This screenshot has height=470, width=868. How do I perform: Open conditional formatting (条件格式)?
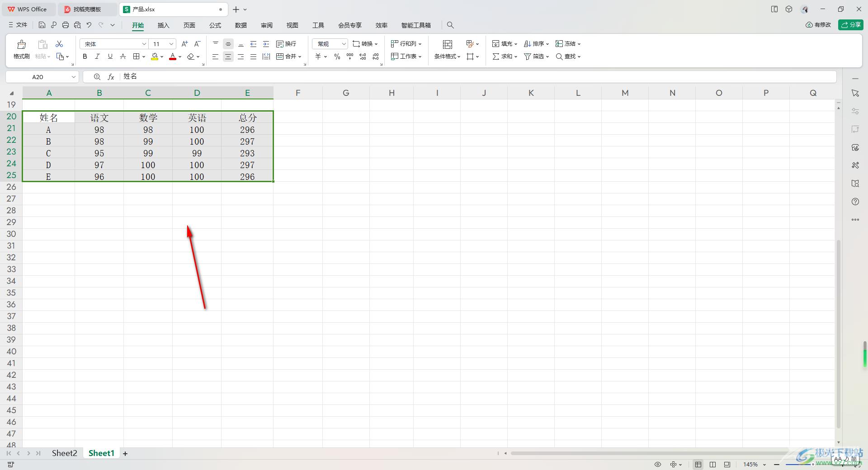click(448, 50)
